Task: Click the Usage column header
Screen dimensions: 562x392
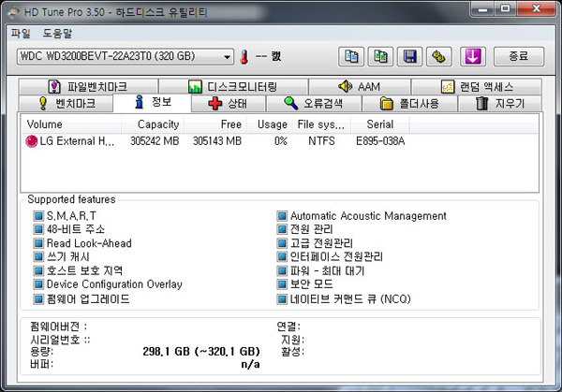Action: tap(270, 124)
